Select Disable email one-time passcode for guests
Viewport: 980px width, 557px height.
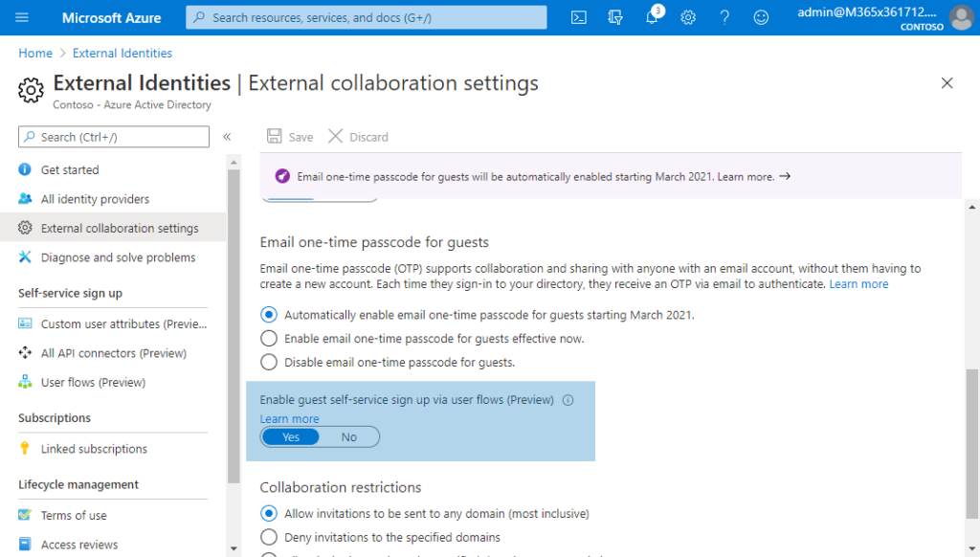click(x=269, y=362)
